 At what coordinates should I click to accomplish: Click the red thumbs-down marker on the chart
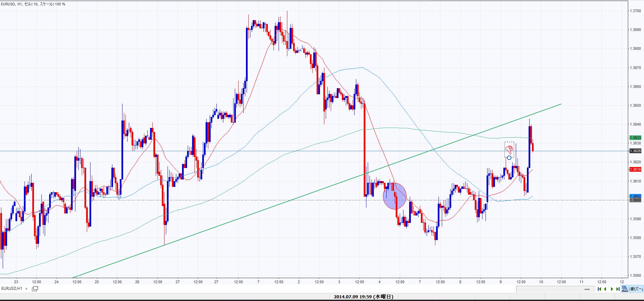coord(509,148)
